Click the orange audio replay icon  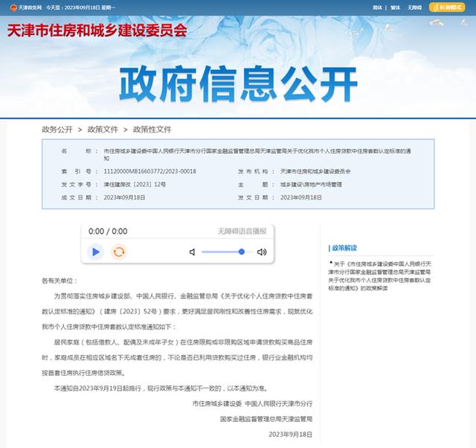[x=118, y=252]
